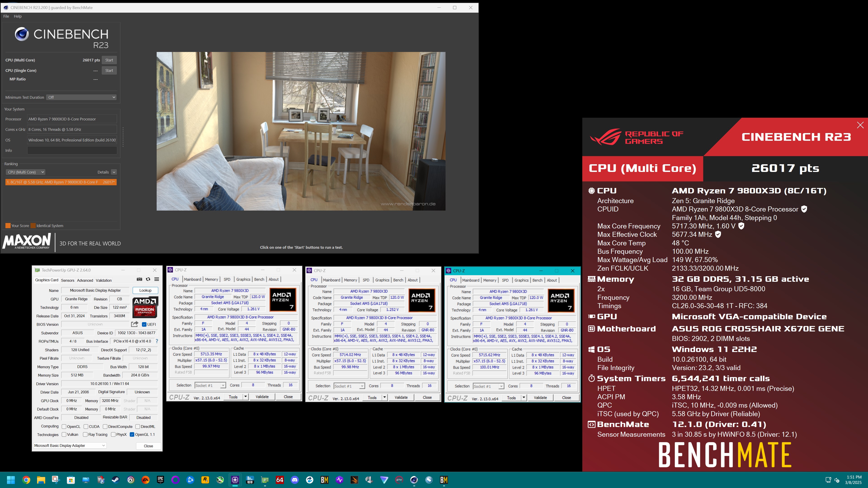The image size is (868, 488).
Task: Open the GPU-Z display adapter selector dropdown
Action: [x=70, y=446]
